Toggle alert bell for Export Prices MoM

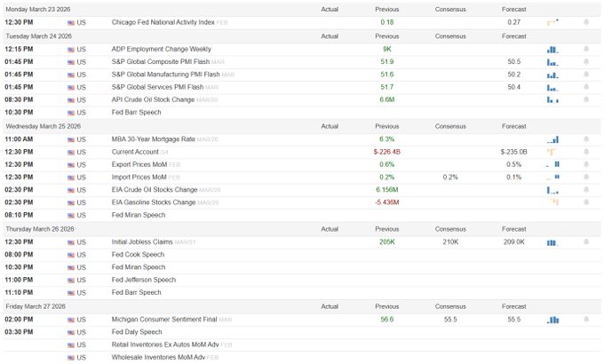click(586, 164)
